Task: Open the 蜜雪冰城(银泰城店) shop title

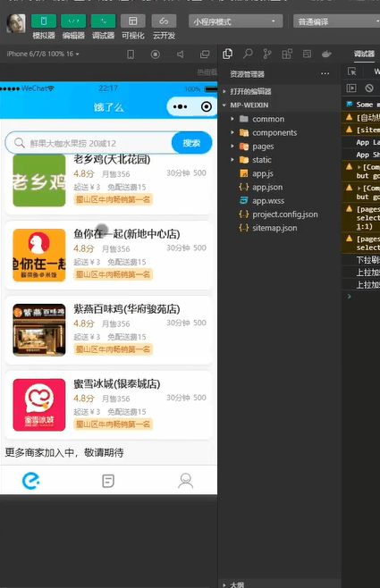Action: tap(117, 384)
